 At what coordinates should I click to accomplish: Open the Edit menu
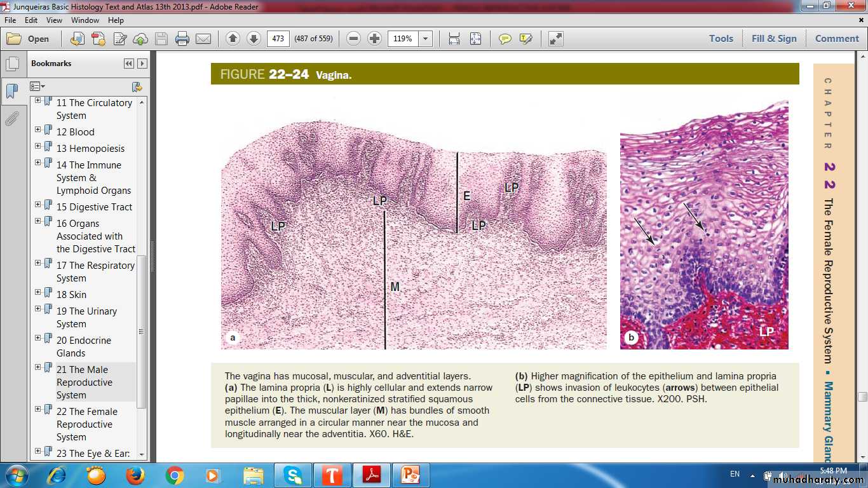pos(31,20)
